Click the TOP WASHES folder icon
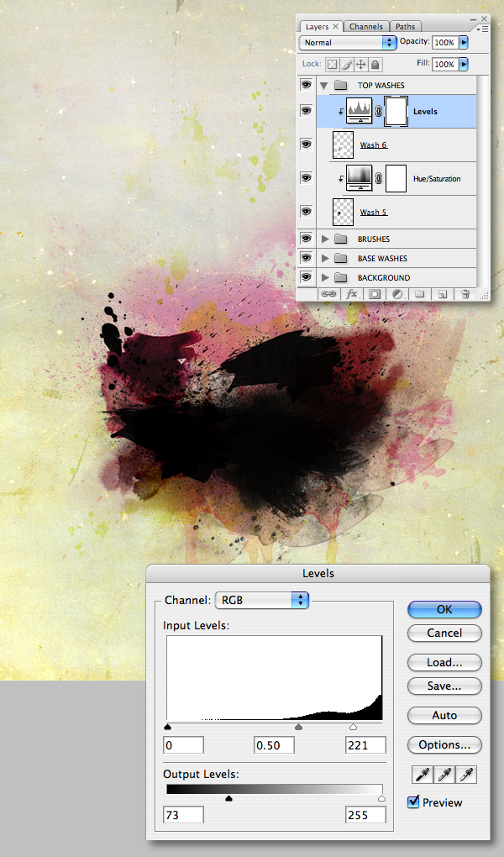The image size is (504, 857). 341,85
